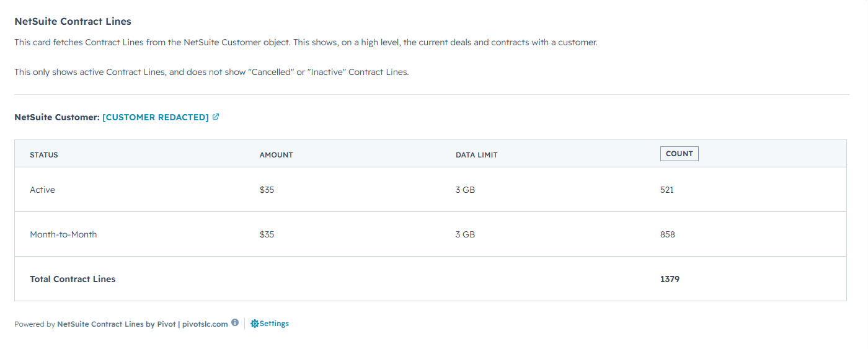Click the 521 count value
The height and width of the screenshot is (349, 868).
(667, 190)
